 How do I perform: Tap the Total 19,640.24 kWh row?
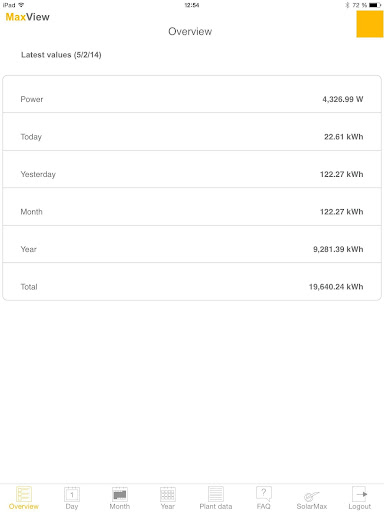click(192, 282)
